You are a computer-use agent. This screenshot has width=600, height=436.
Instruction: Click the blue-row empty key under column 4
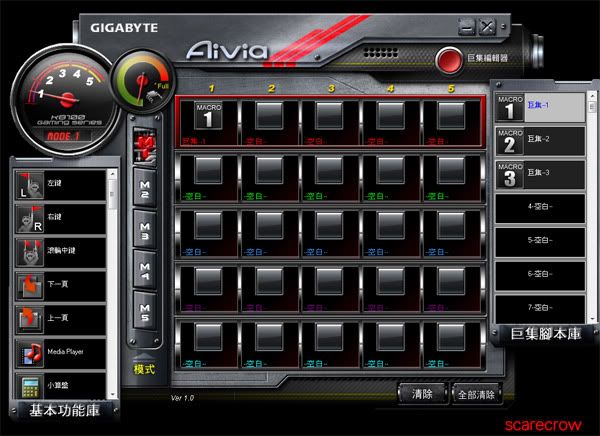tap(390, 226)
